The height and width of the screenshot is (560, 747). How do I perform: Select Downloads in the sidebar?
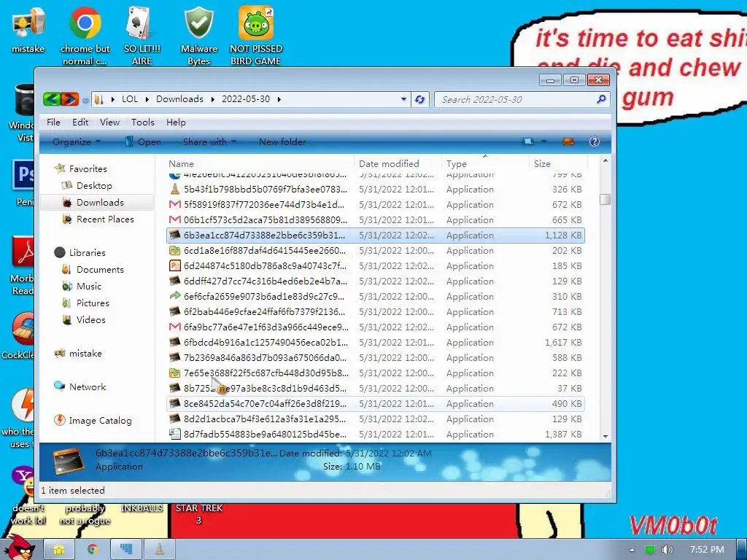pos(98,203)
